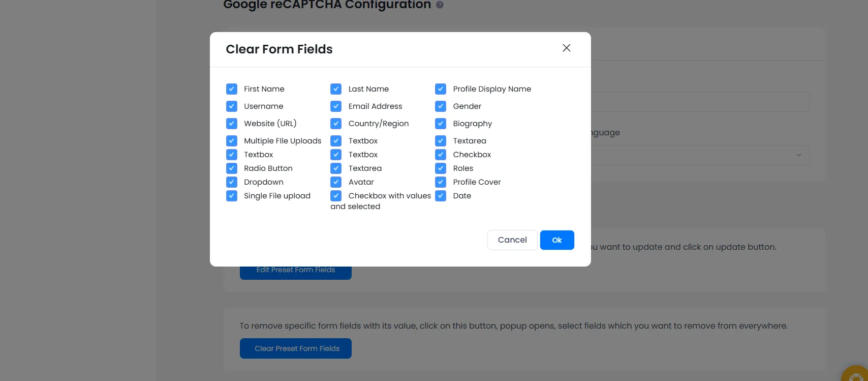Uncheck the Username field checkbox
This screenshot has height=381, width=868.
232,106
